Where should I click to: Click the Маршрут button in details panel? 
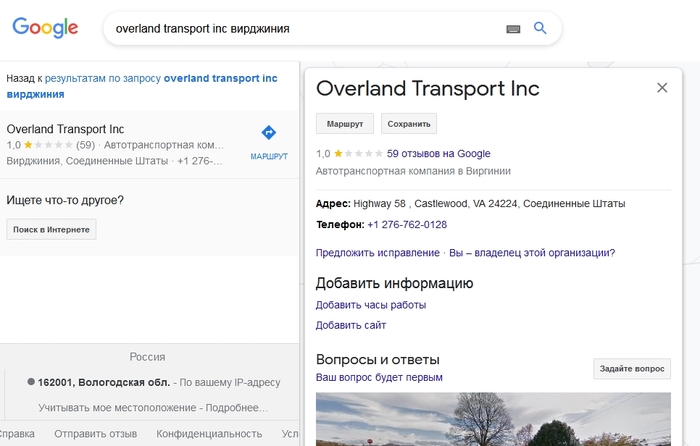point(345,124)
